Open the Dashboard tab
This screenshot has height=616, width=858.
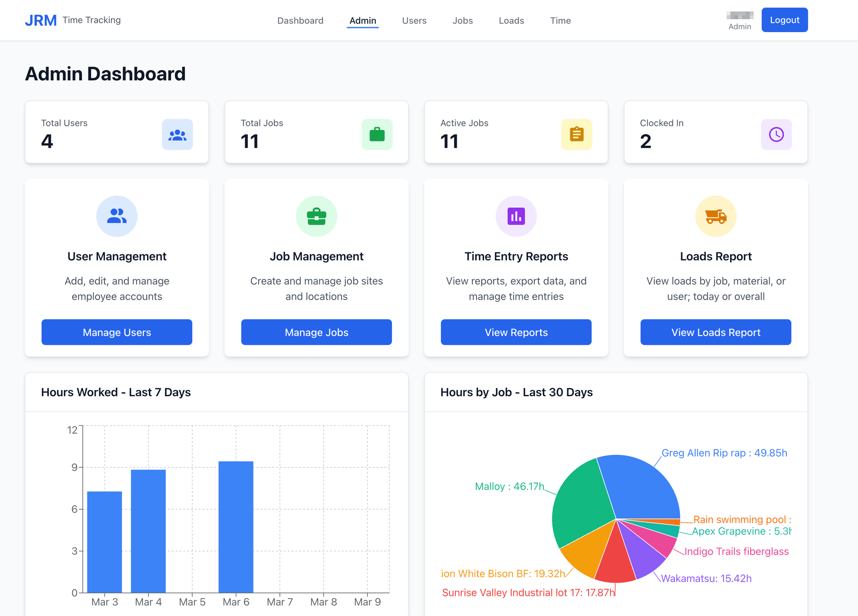click(x=300, y=21)
